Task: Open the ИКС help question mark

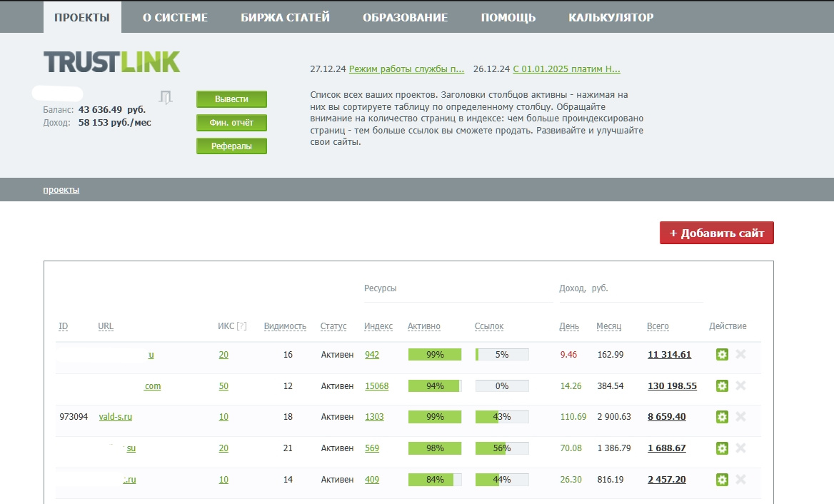Action: point(241,326)
